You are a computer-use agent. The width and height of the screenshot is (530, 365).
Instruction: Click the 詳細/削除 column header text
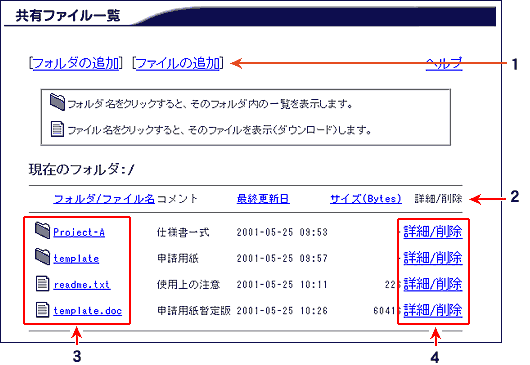tap(438, 199)
